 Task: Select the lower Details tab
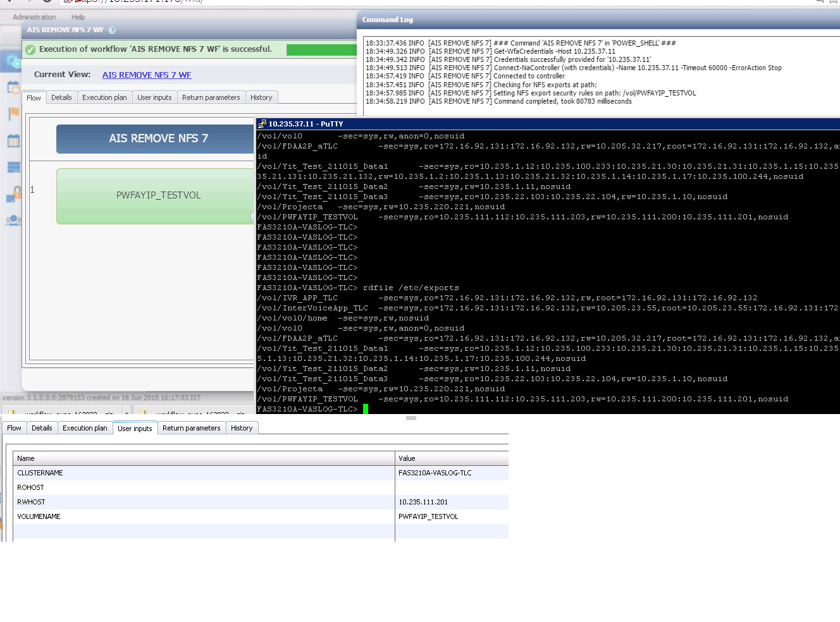pyautogui.click(x=42, y=428)
